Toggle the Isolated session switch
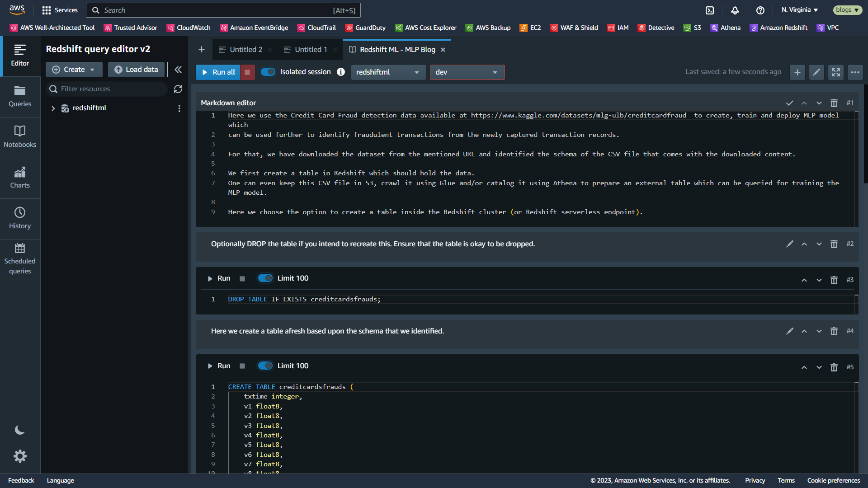 pyautogui.click(x=268, y=72)
